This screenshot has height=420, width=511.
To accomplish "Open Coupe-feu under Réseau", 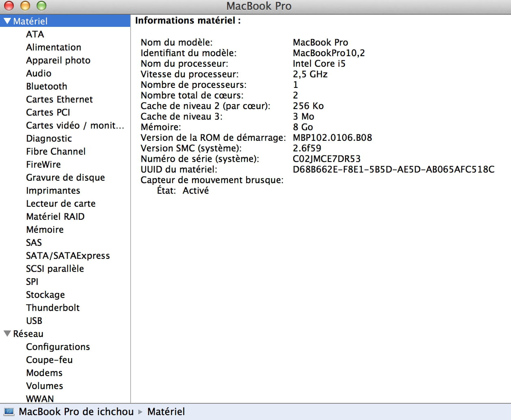I will 49,360.
